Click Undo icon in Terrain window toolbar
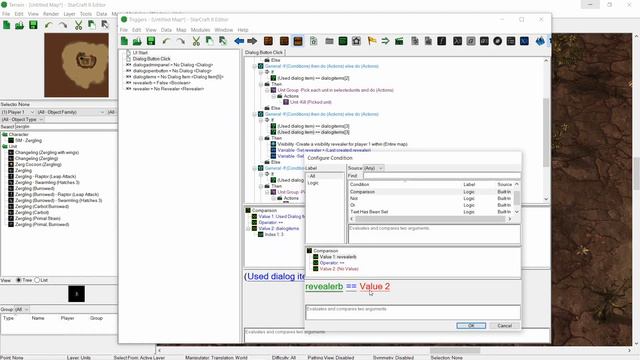 click(x=49, y=25)
